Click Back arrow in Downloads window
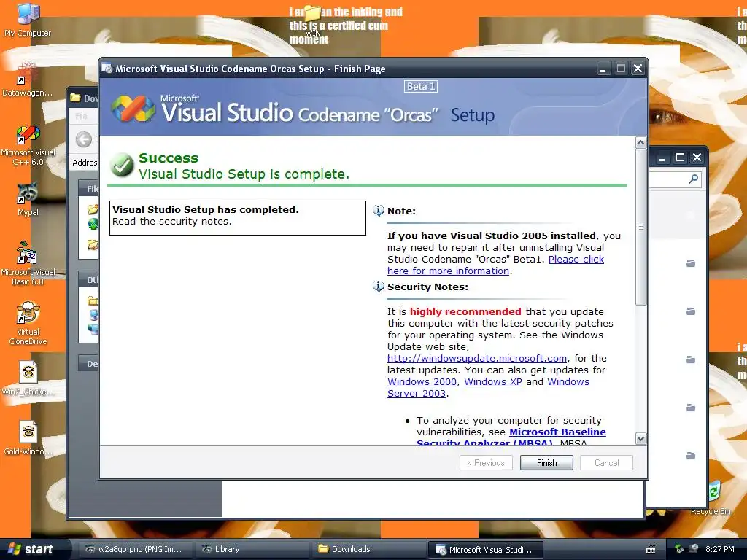747x560 pixels. point(84,139)
